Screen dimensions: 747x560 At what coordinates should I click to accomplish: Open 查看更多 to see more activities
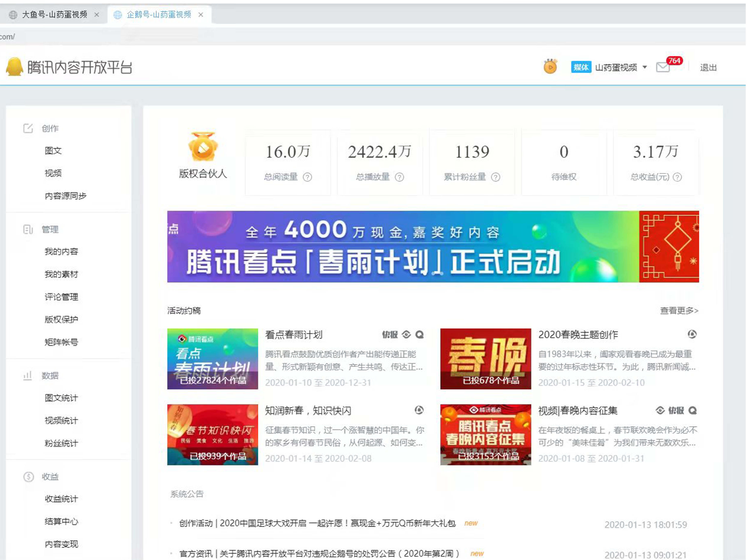click(679, 311)
